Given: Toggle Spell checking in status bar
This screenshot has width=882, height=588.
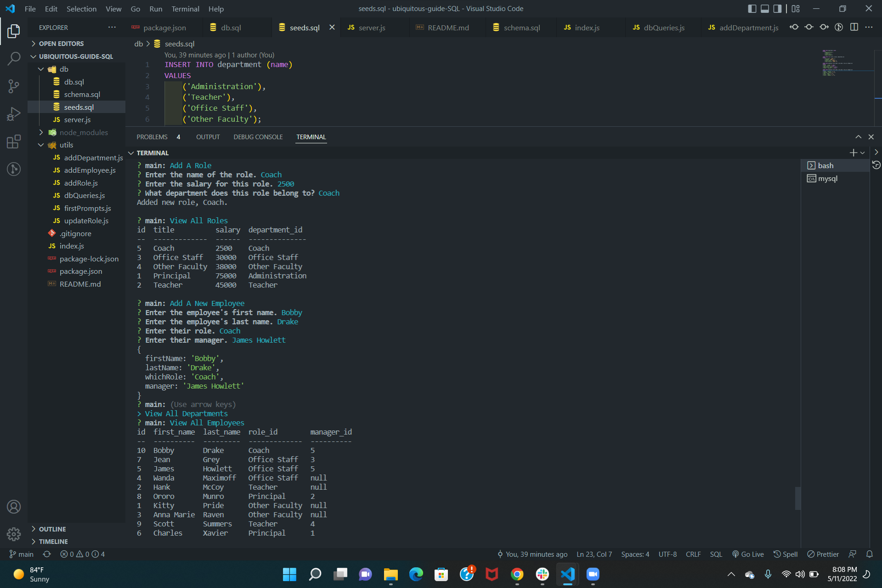Looking at the screenshot, I should [786, 554].
